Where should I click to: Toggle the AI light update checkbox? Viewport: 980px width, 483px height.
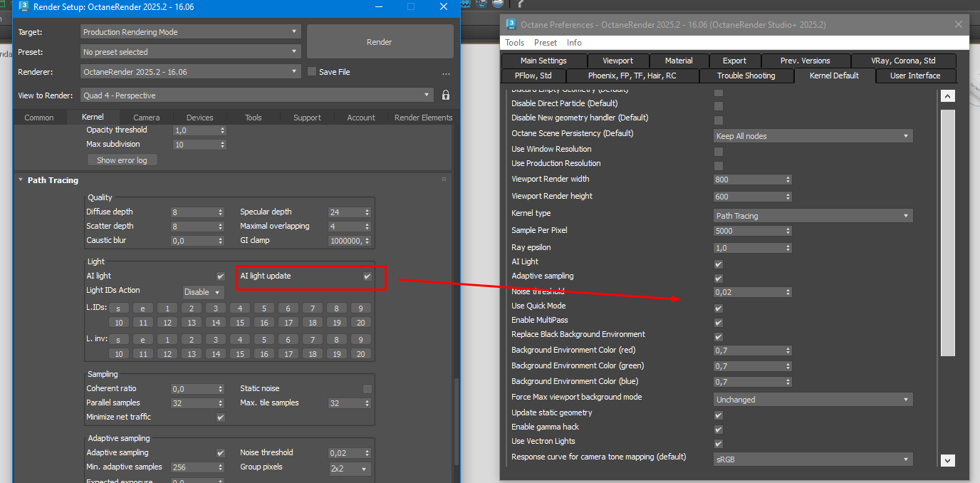(x=367, y=276)
